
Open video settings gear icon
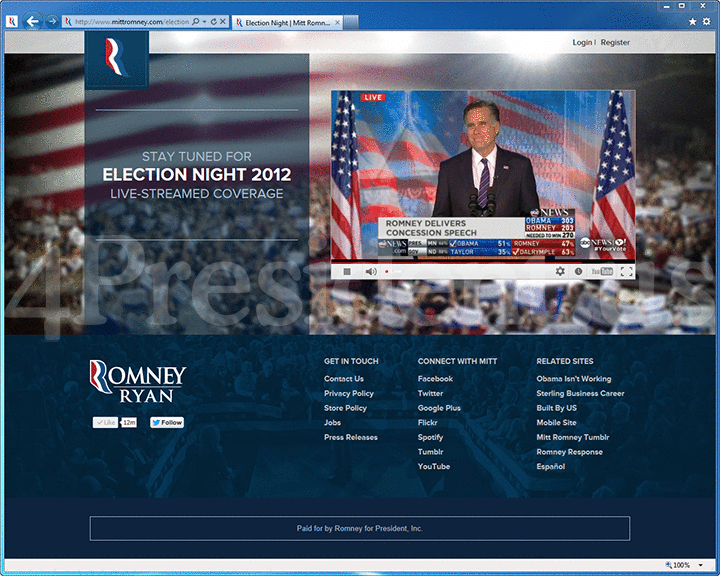click(560, 271)
